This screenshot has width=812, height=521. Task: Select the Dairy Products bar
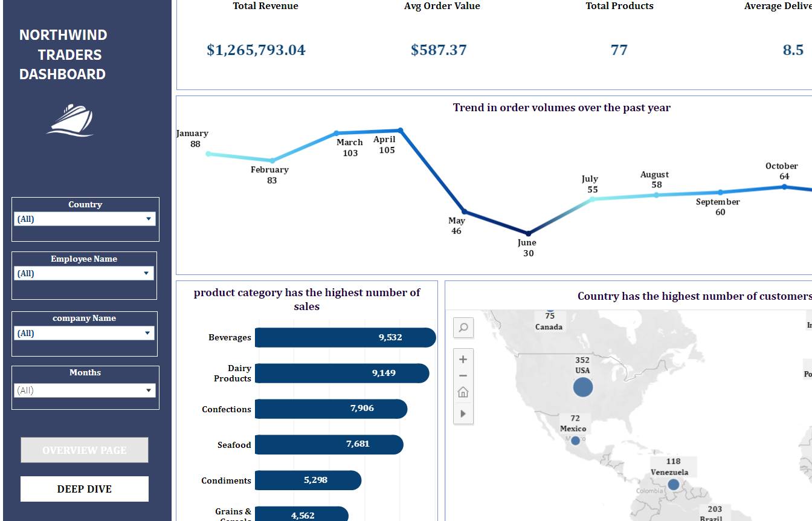[342, 373]
